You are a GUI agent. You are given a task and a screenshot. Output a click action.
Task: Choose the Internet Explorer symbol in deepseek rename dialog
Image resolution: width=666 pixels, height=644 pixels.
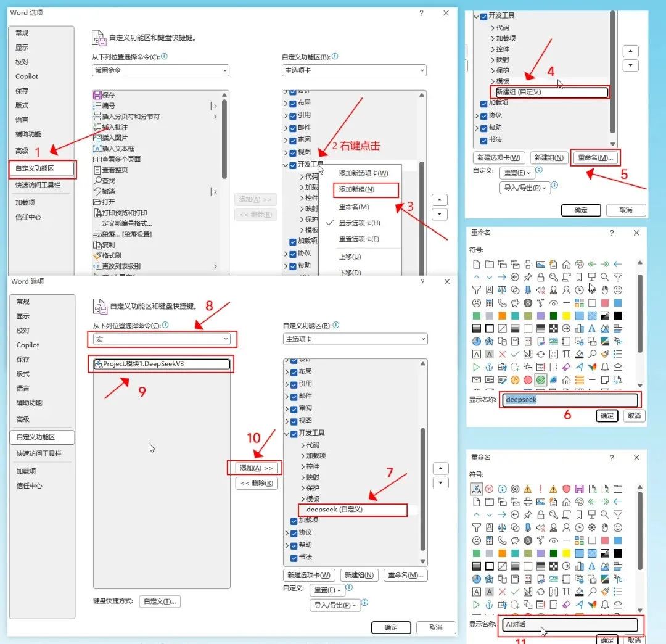(x=553, y=380)
